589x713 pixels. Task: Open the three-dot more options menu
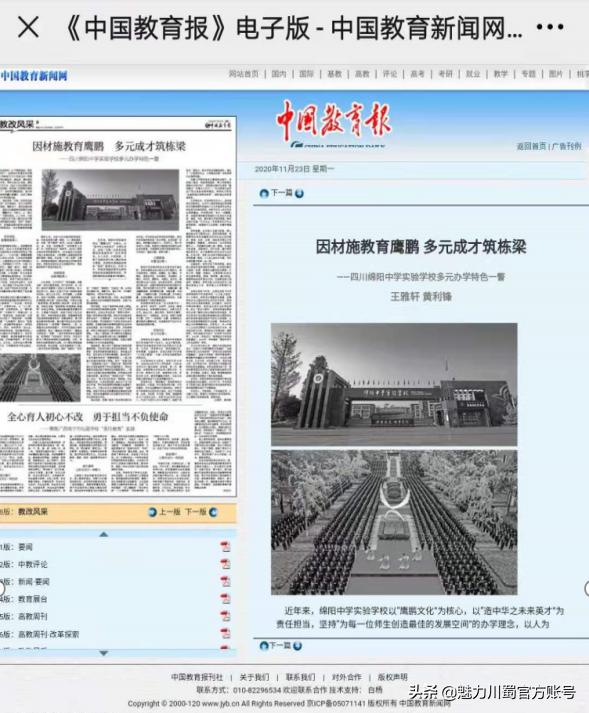[550, 27]
